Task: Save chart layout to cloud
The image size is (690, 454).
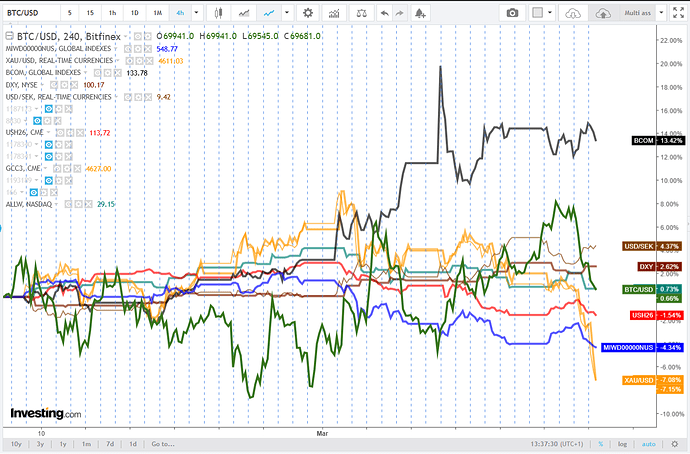Action: pyautogui.click(x=602, y=13)
